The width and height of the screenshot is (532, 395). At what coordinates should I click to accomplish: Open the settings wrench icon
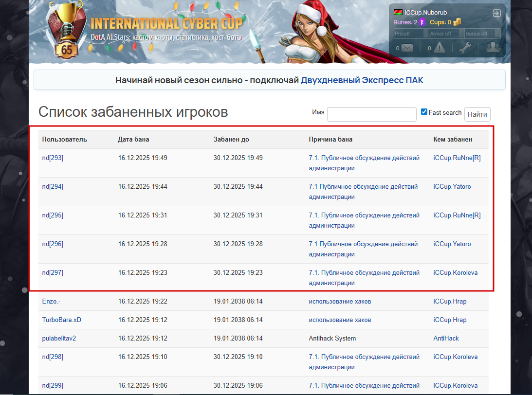[x=465, y=48]
